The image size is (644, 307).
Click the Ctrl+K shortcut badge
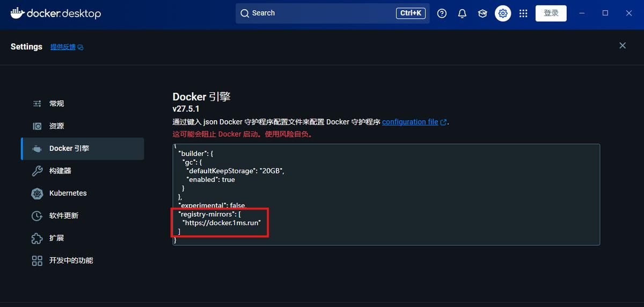[x=411, y=13]
